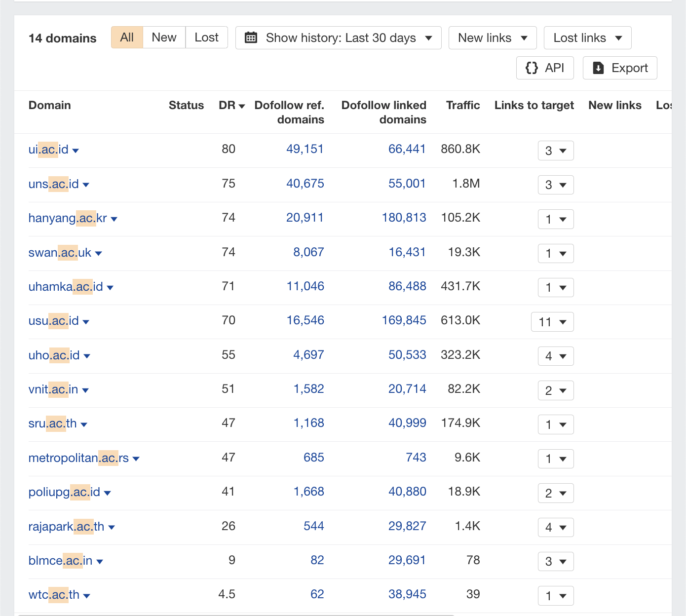Click the calendar icon in Show history filter

point(251,38)
